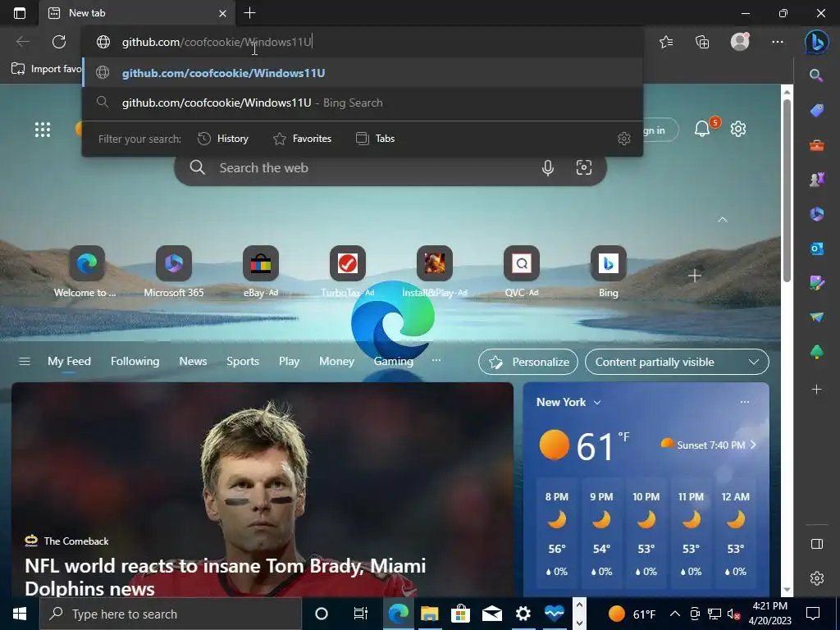Open the Collections toolbar icon

(702, 42)
